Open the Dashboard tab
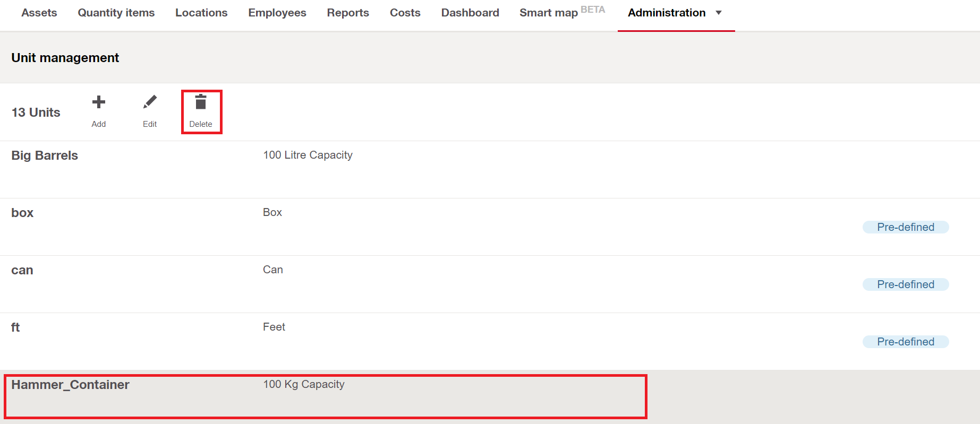The width and height of the screenshot is (980, 424). coord(470,13)
